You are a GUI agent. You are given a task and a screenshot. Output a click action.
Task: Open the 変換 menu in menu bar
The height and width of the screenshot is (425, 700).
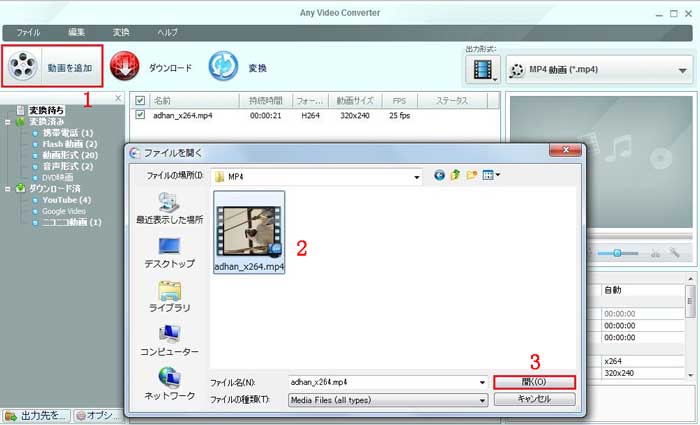121,33
